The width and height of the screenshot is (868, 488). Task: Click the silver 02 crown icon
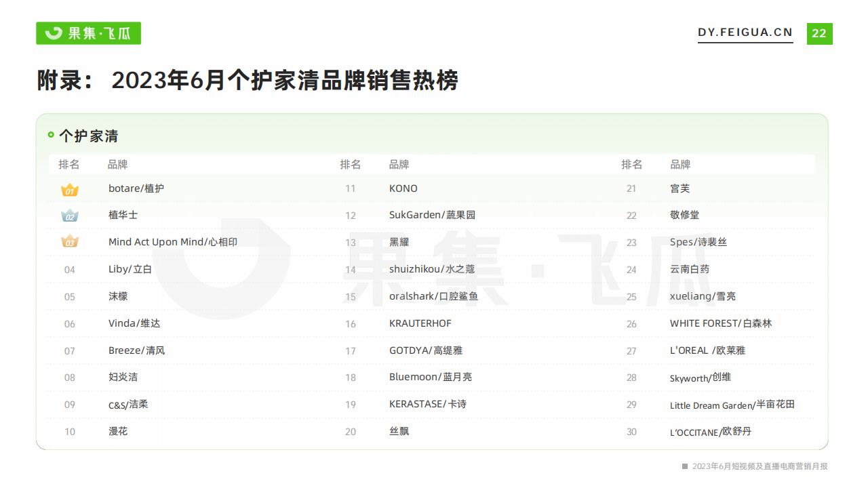pos(70,216)
